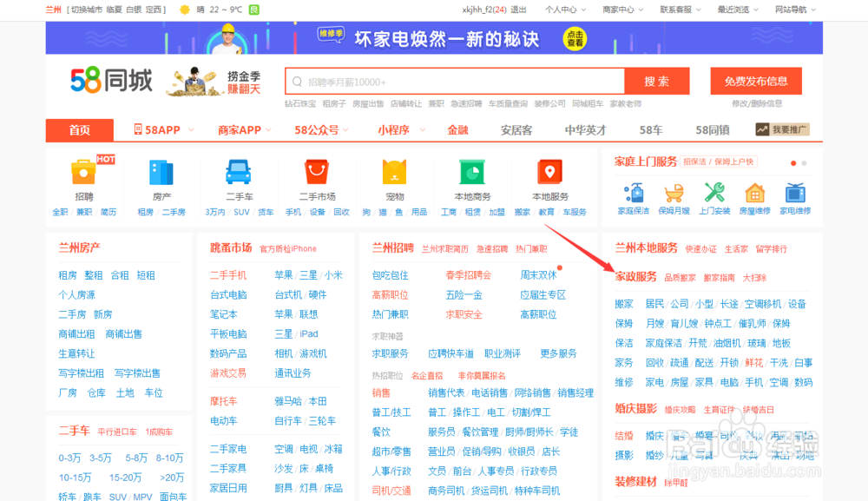Open the 二手市场 shopping bag icon
The height and width of the screenshot is (501, 868).
(317, 172)
